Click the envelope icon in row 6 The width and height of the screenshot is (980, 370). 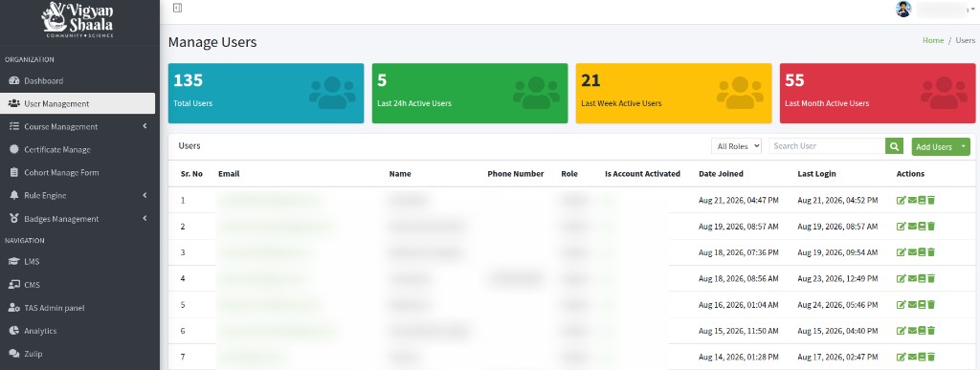click(x=912, y=330)
